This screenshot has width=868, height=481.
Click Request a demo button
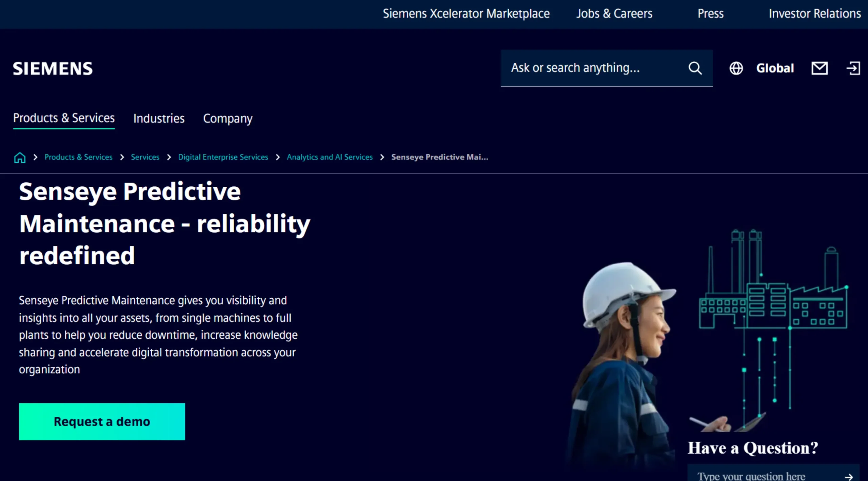(x=102, y=421)
